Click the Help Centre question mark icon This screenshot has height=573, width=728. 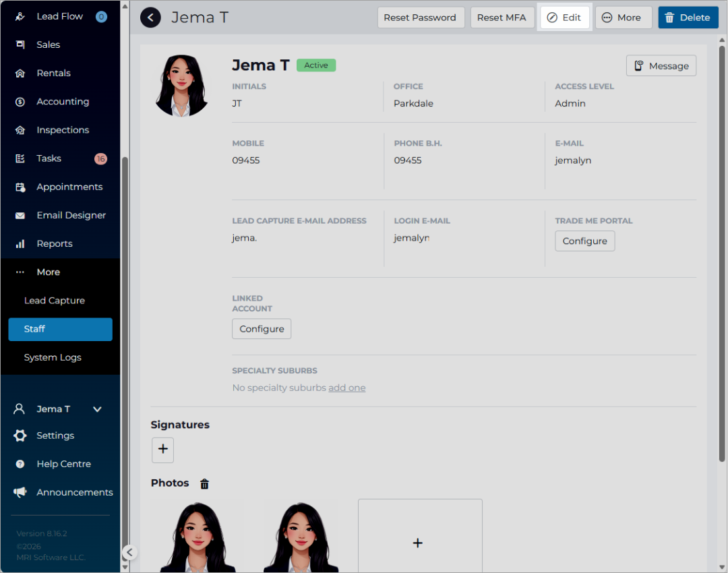click(x=20, y=464)
